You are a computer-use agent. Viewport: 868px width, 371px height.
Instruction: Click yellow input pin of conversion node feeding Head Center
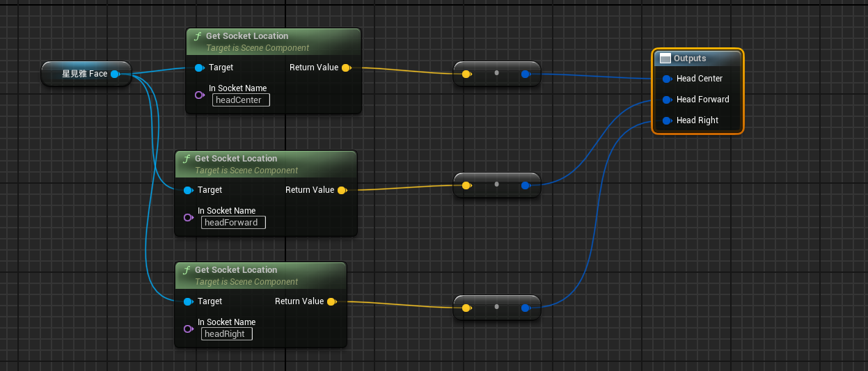(x=466, y=74)
